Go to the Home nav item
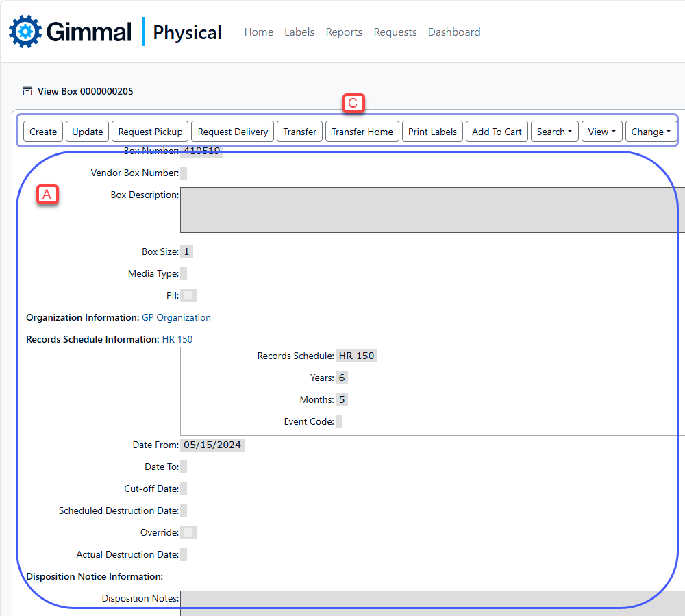 coord(258,32)
